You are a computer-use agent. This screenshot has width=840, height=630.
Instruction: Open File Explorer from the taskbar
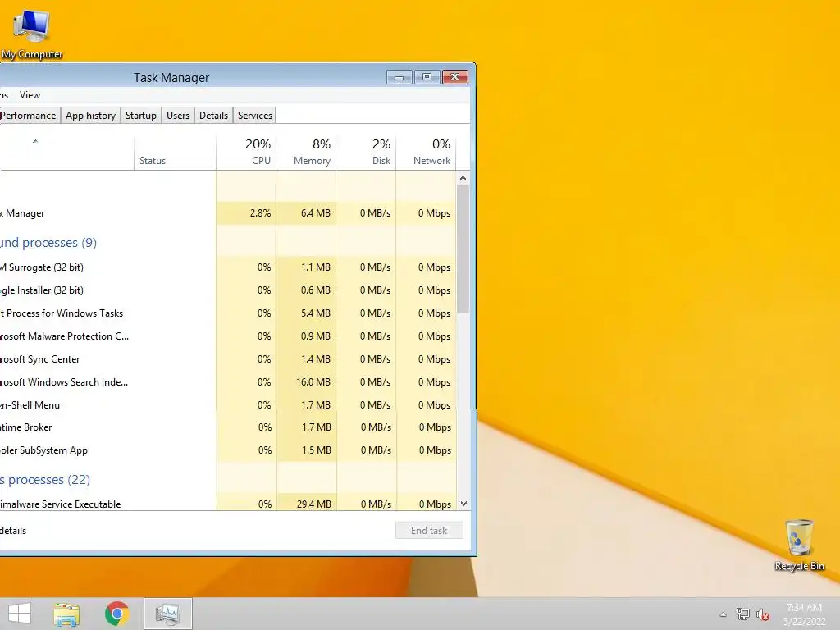[66, 614]
